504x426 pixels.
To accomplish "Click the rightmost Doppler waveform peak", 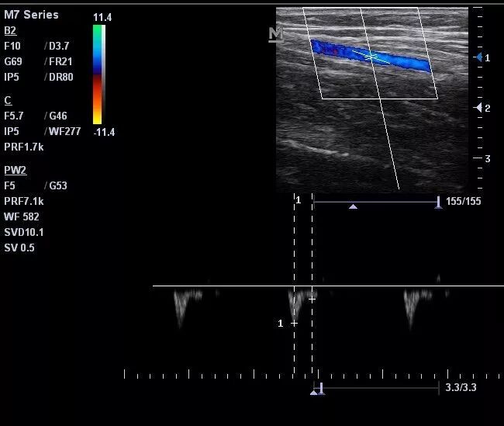I will (411, 309).
